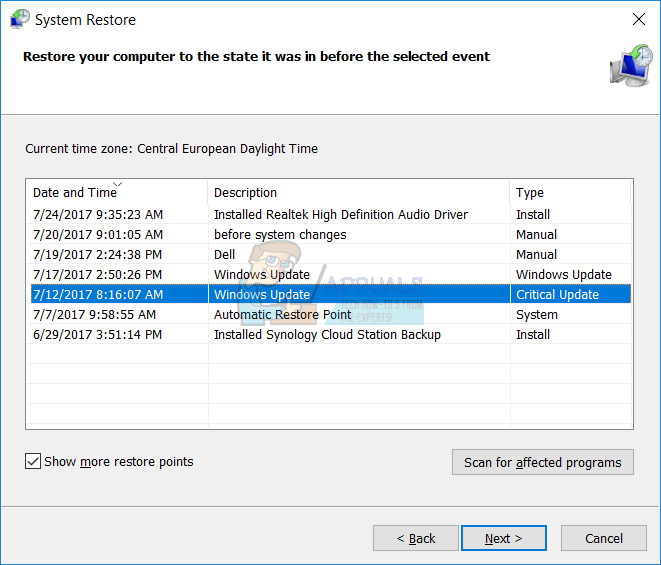Screen dimensions: 661x565
Task: Click Scan for affected programs button
Action: coord(543,462)
